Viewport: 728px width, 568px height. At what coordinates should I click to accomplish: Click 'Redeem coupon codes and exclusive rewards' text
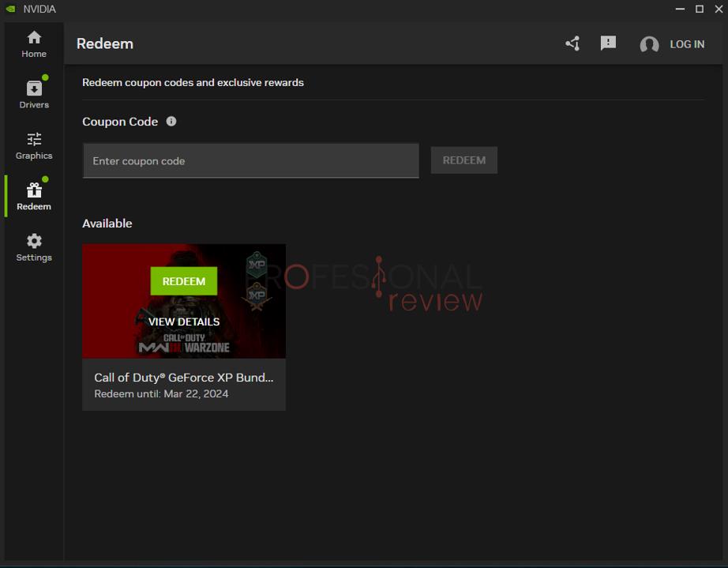coord(193,83)
